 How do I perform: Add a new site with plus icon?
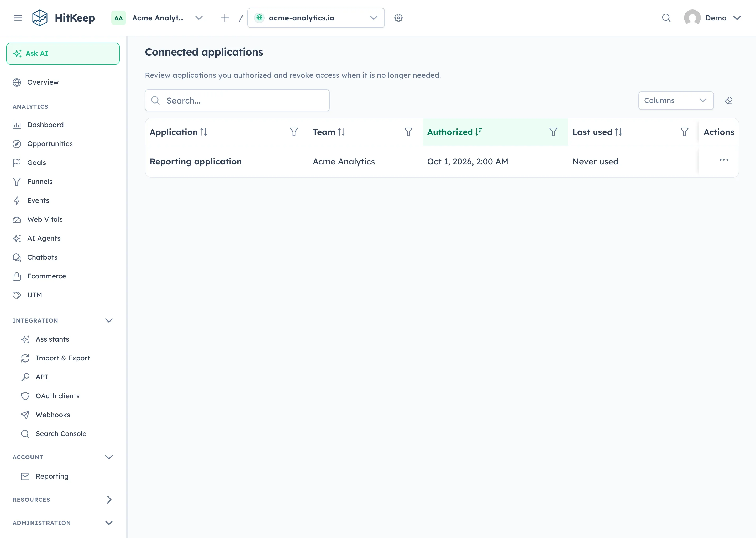tap(225, 18)
